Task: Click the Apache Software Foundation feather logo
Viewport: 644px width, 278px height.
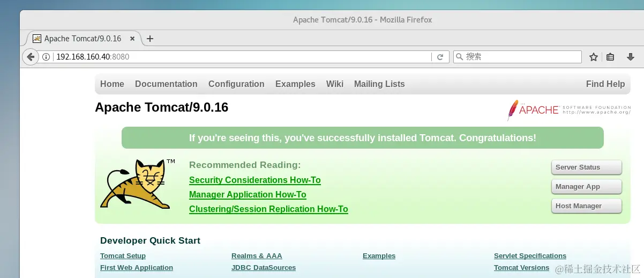Action: click(x=569, y=110)
